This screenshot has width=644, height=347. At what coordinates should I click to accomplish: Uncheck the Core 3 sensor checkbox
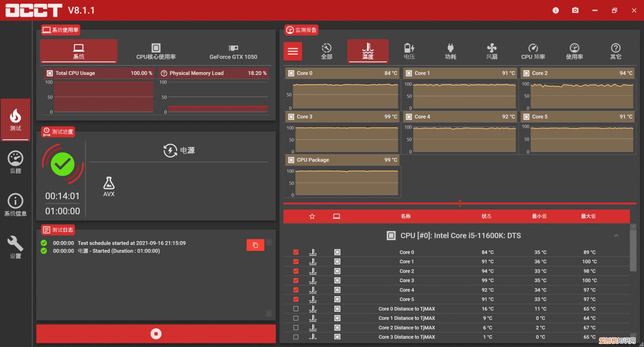pyautogui.click(x=296, y=280)
